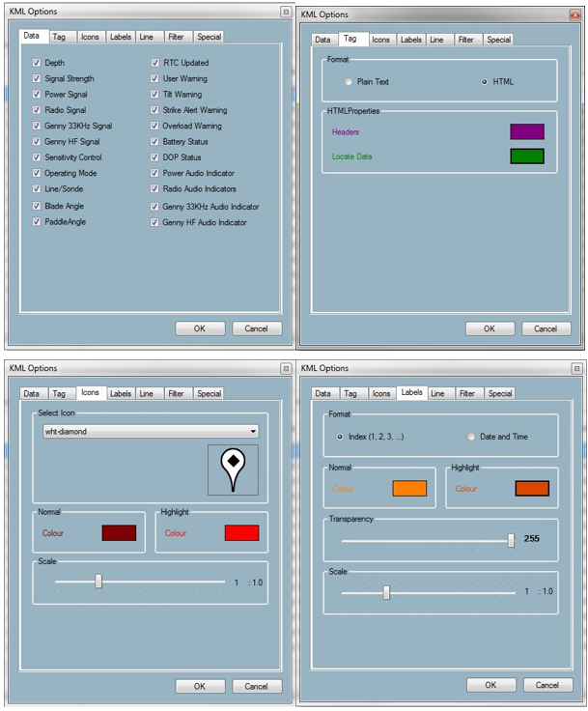The image size is (588, 711).
Task: Click OK in Labels tab window
Action: 491,685
